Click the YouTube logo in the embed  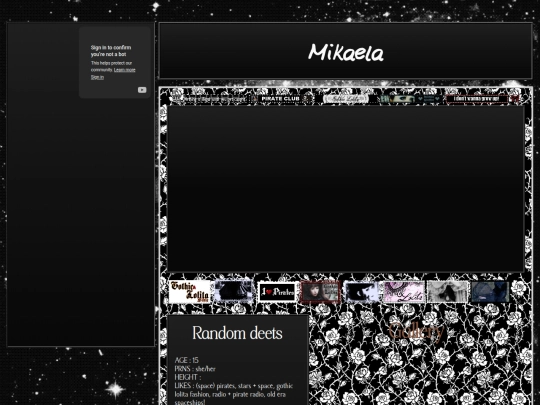142,90
